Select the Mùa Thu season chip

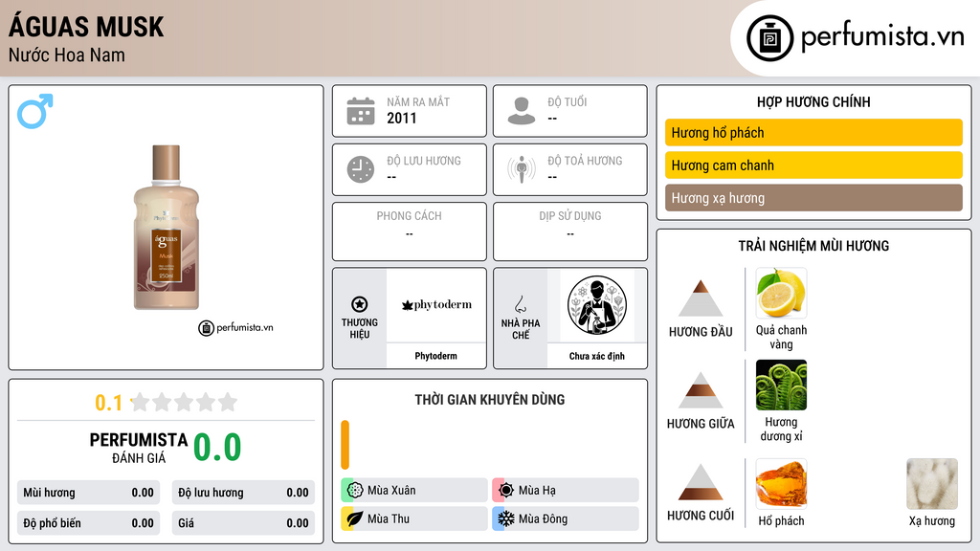point(414,519)
